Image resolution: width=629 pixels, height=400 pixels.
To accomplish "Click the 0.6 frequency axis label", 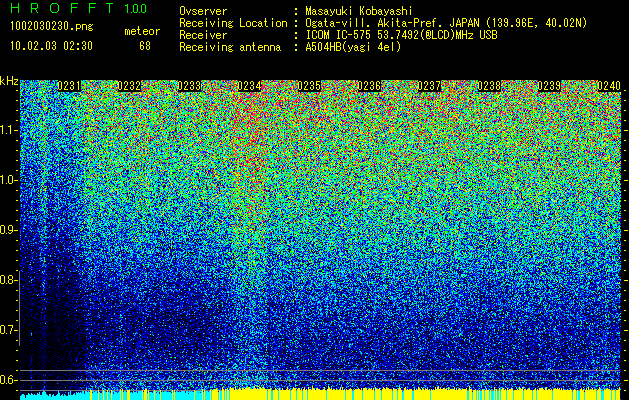I will [x=8, y=380].
